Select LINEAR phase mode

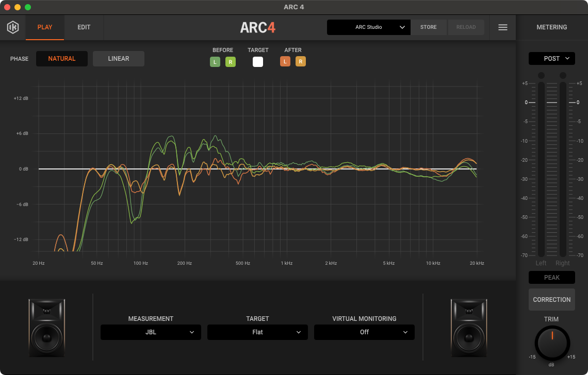(119, 59)
